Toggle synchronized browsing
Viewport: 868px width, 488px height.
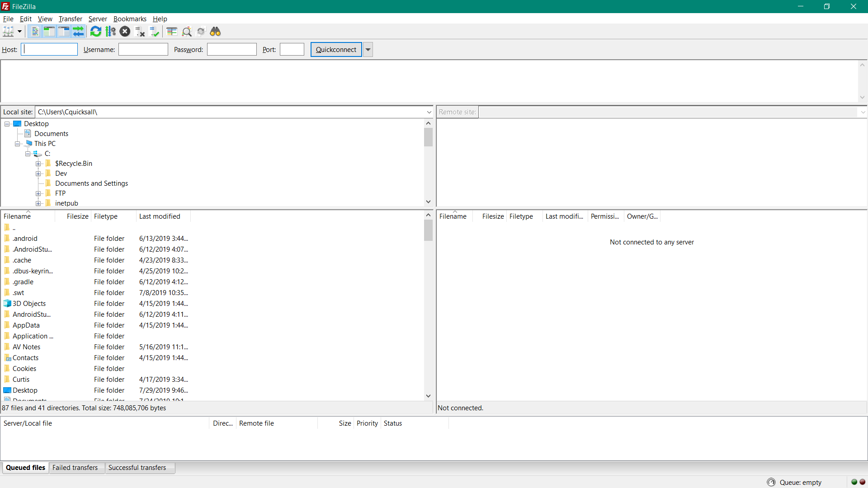(x=201, y=32)
